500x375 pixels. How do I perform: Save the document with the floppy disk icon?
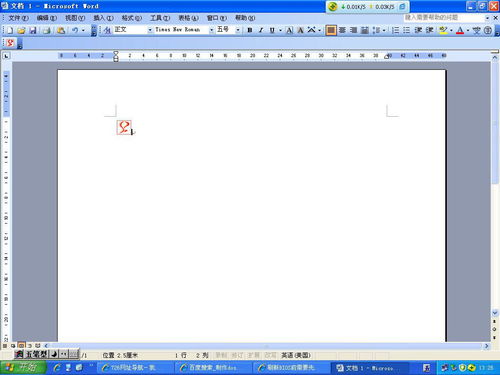(33, 30)
